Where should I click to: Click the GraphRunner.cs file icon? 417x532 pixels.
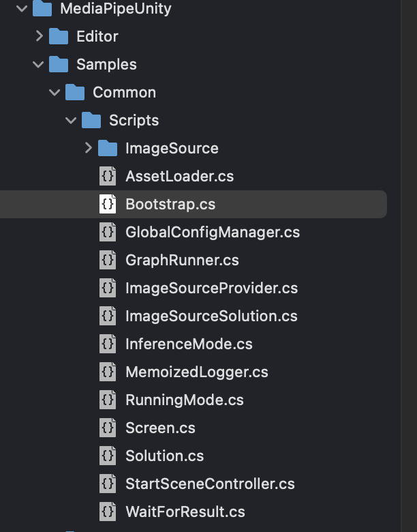(108, 260)
